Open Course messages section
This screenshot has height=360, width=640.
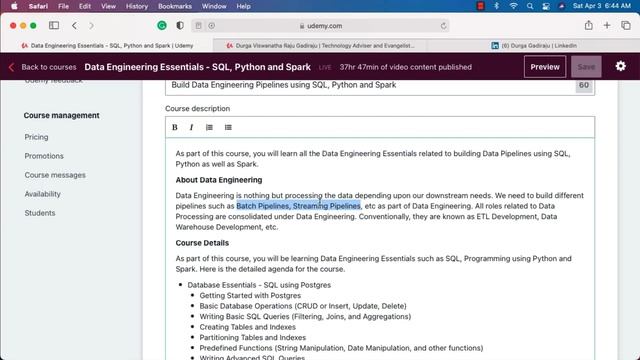pos(55,175)
